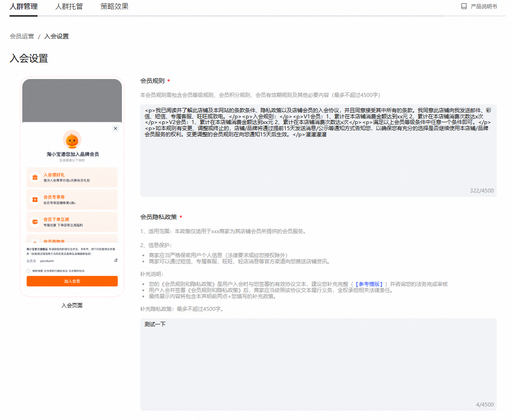Click the 入会页面 phone preview header
The width and height of the screenshot is (512, 420).
tap(72, 101)
